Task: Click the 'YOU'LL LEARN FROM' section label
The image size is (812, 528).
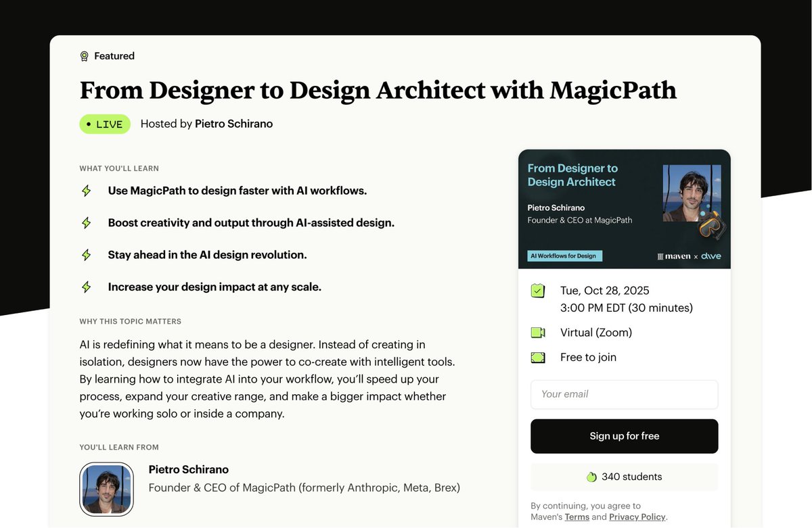Action: (119, 448)
